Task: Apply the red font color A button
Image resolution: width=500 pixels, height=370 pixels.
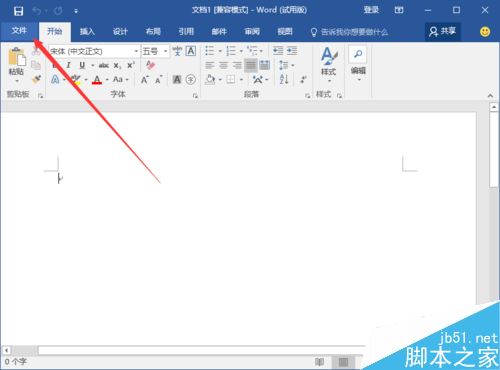Action: (x=97, y=80)
